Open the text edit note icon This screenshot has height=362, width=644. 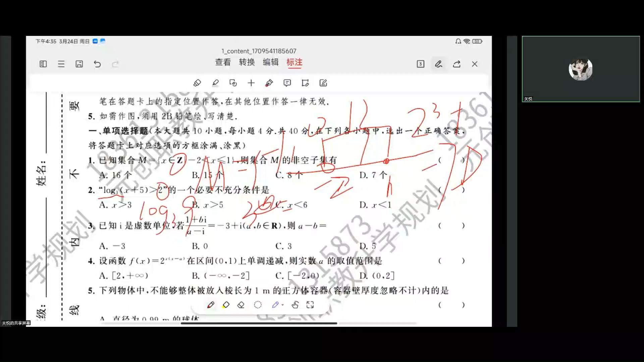pos(323,83)
